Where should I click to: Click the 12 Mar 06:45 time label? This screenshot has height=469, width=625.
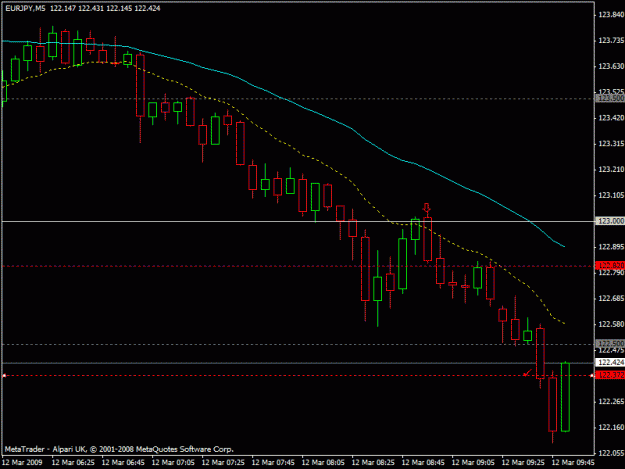click(x=123, y=463)
